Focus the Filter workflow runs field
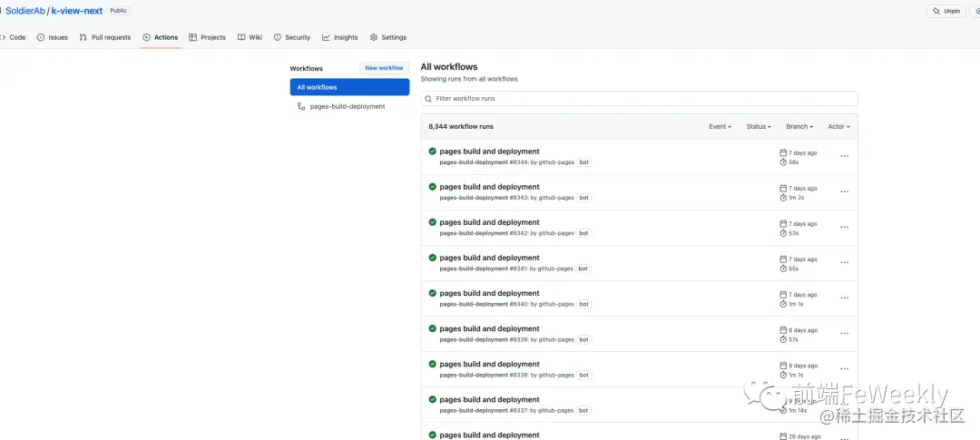Screen dimensions: 980x440 click(640, 99)
